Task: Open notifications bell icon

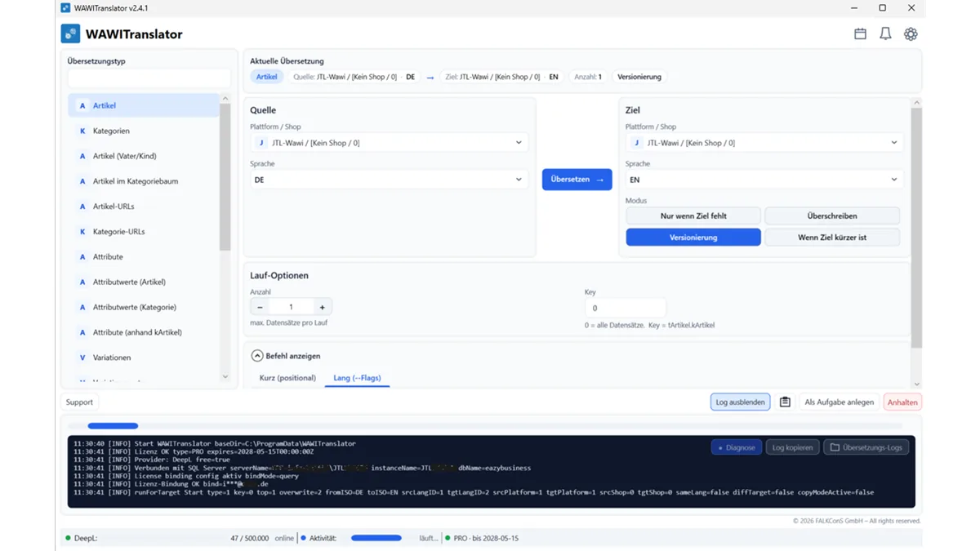Action: pyautogui.click(x=885, y=34)
